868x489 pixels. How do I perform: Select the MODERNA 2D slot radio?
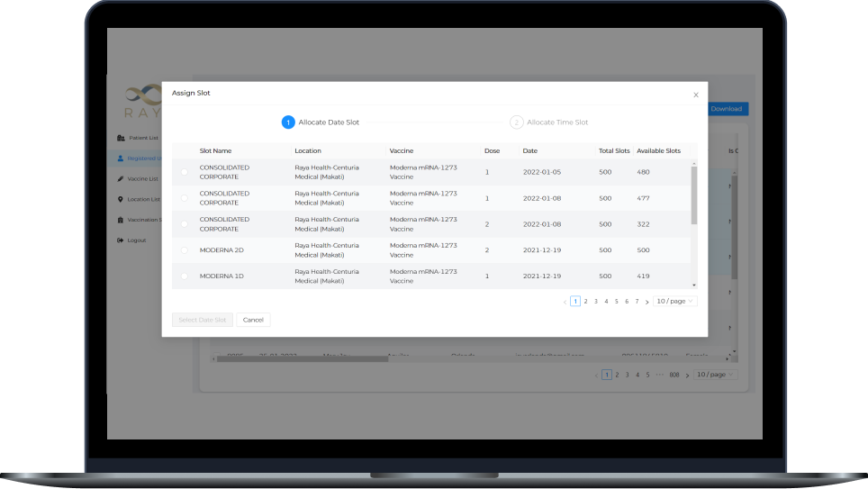tap(185, 250)
